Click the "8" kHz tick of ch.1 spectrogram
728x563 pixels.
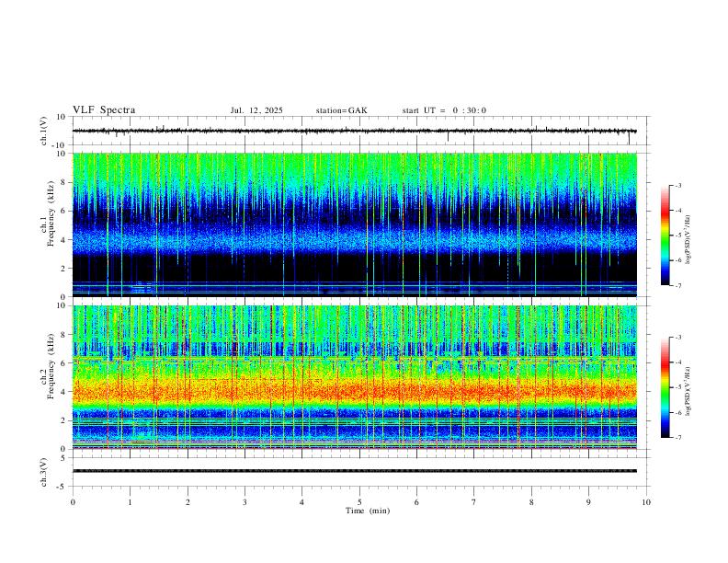(x=63, y=182)
